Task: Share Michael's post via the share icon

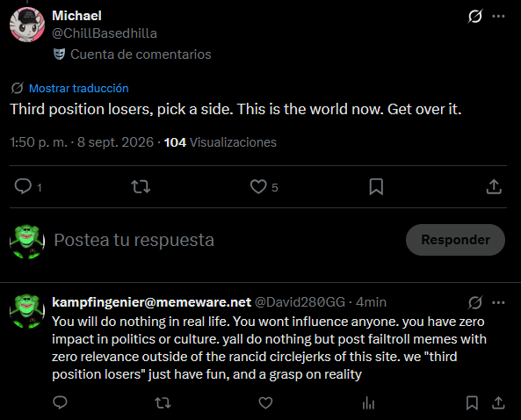Action: pos(494,186)
